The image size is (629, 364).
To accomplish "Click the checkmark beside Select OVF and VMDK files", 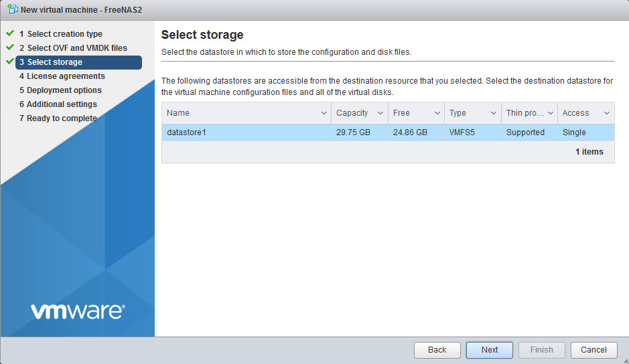I will click(10, 47).
